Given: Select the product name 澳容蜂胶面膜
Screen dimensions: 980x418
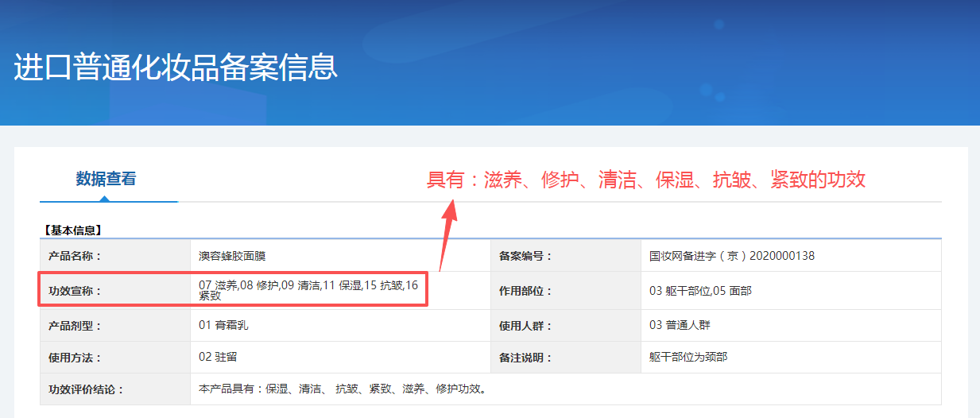Looking at the screenshot, I should click(x=232, y=256).
